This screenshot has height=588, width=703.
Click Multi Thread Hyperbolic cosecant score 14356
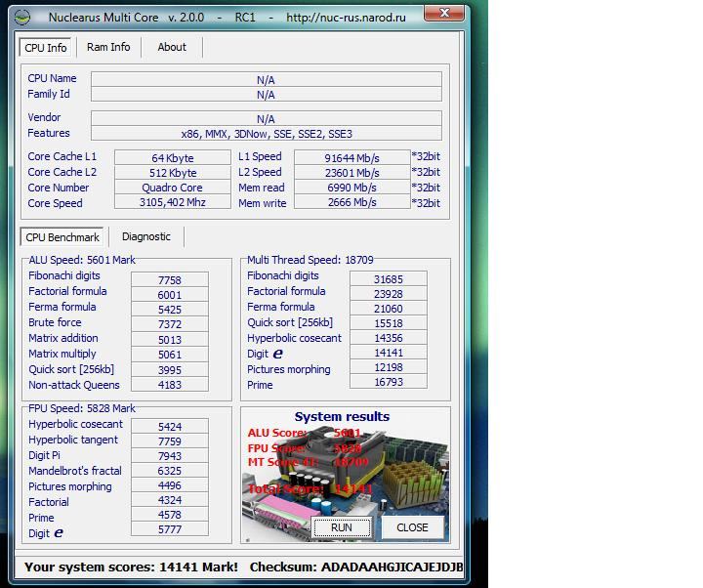[x=389, y=338]
